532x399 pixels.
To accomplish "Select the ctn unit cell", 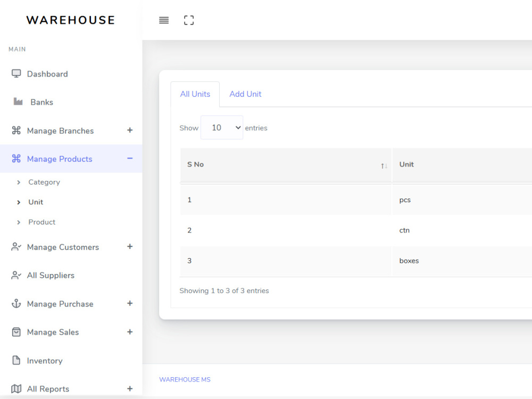I will point(404,230).
